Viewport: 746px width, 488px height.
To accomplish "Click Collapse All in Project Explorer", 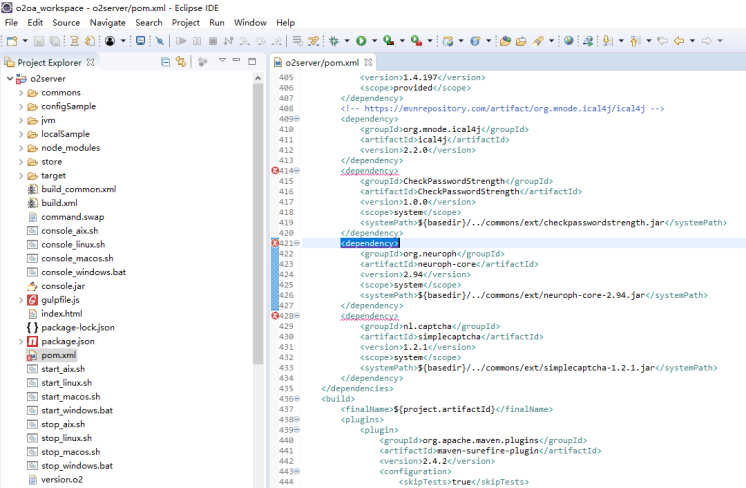I will pyautogui.click(x=165, y=62).
